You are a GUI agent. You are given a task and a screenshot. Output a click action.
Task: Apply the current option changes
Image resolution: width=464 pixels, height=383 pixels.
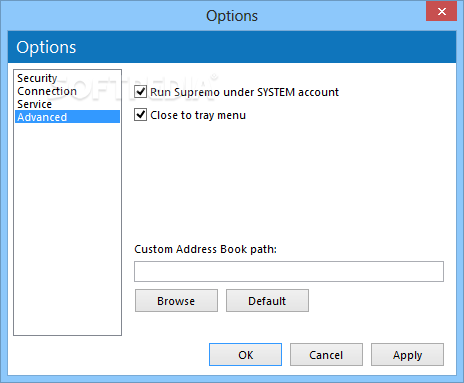coord(407,355)
